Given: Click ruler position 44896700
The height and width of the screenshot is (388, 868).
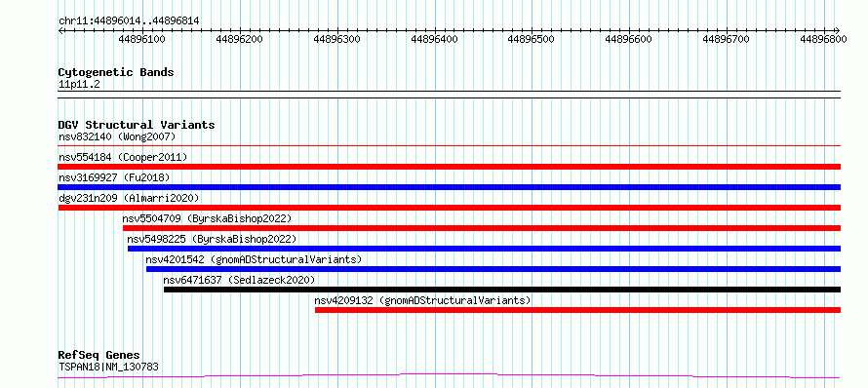Looking at the screenshot, I should click(x=727, y=39).
